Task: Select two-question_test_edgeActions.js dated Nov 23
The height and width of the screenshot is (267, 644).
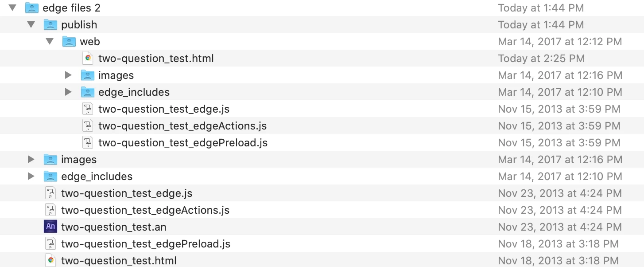Action: pyautogui.click(x=145, y=210)
